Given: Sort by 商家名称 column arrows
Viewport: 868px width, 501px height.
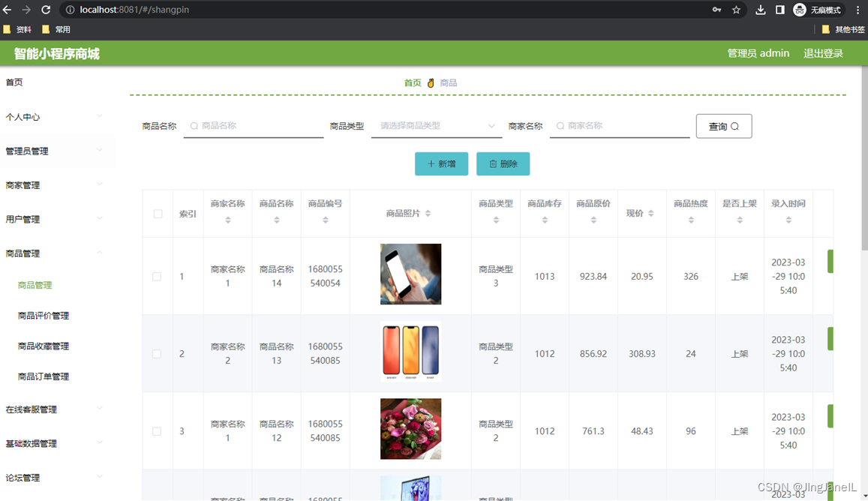Looking at the screenshot, I should pyautogui.click(x=228, y=220).
